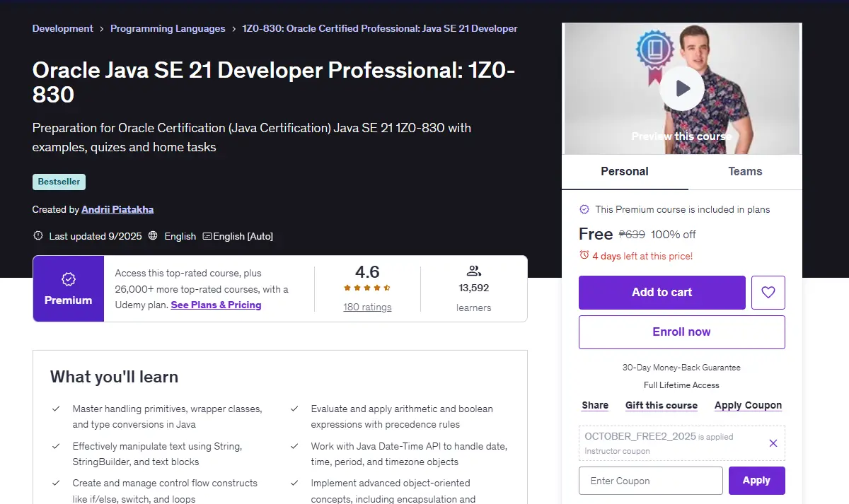The height and width of the screenshot is (504, 849).
Task: Remove the applied OCTOBER_FREE2_2025 coupon
Action: point(773,443)
